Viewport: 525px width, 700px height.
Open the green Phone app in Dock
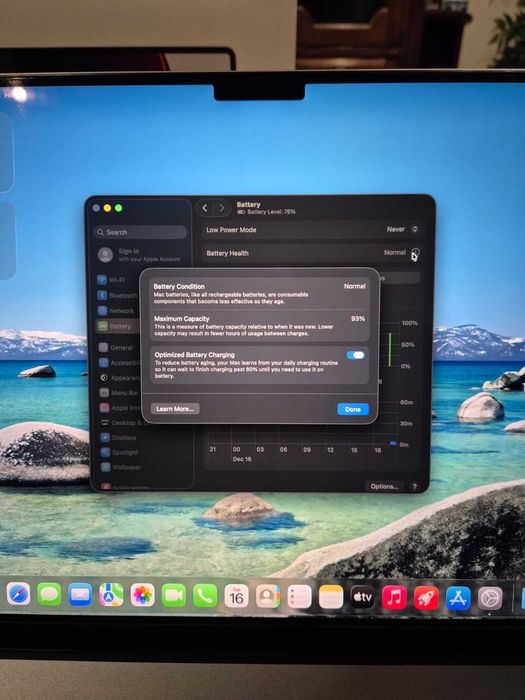(x=205, y=596)
